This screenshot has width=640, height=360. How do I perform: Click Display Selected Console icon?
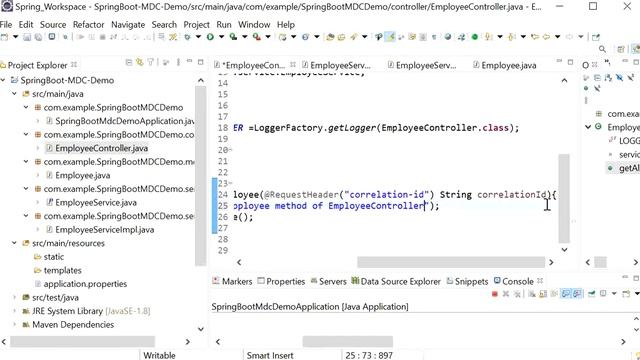coord(603,294)
